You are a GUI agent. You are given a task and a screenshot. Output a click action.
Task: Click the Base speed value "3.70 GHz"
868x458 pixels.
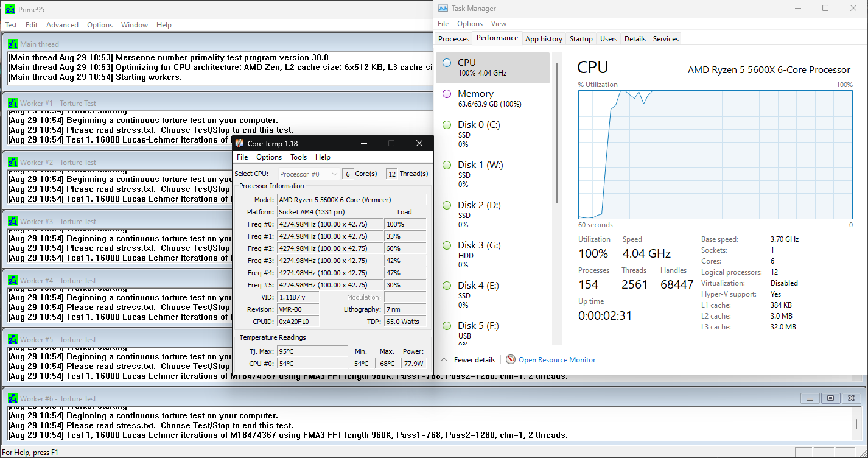tap(785, 239)
